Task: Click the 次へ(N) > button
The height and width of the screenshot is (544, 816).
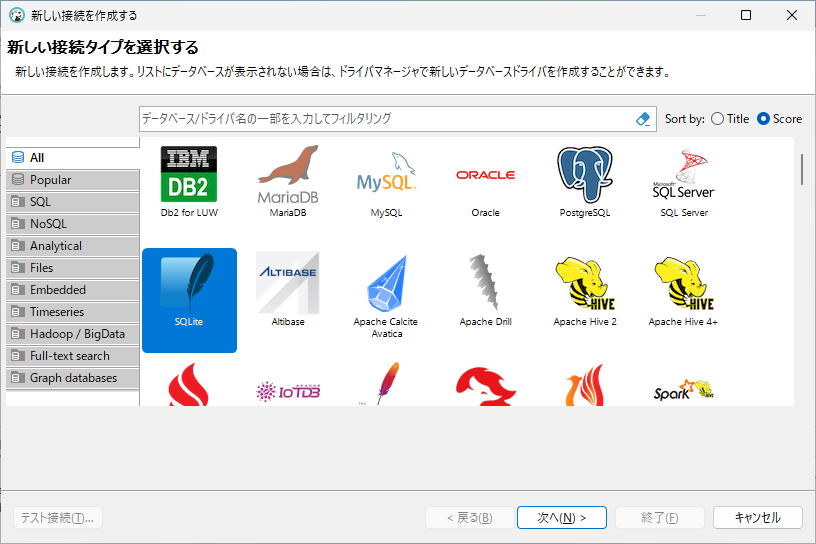Action: pyautogui.click(x=562, y=517)
